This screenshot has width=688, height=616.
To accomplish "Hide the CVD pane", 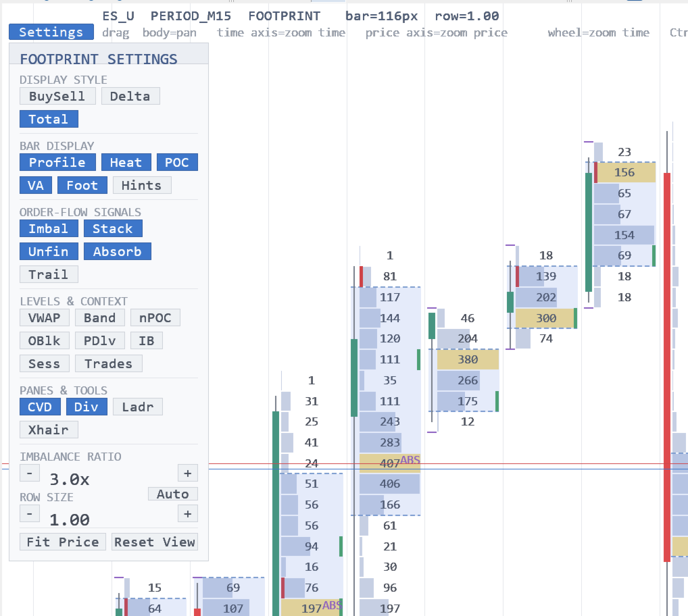I will [40, 407].
